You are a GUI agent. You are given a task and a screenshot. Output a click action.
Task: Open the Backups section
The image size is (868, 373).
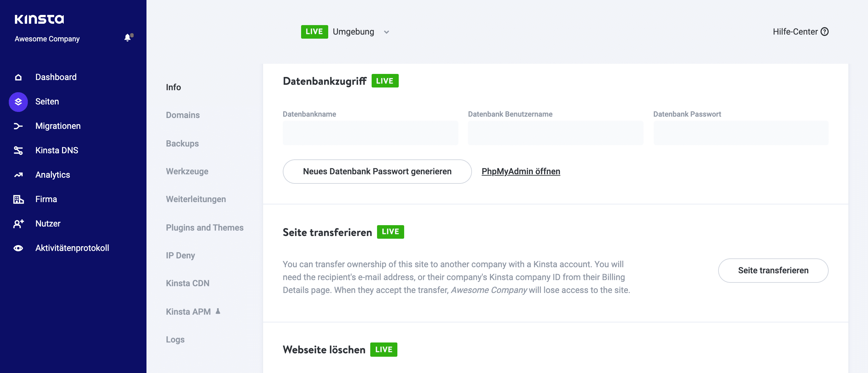182,143
